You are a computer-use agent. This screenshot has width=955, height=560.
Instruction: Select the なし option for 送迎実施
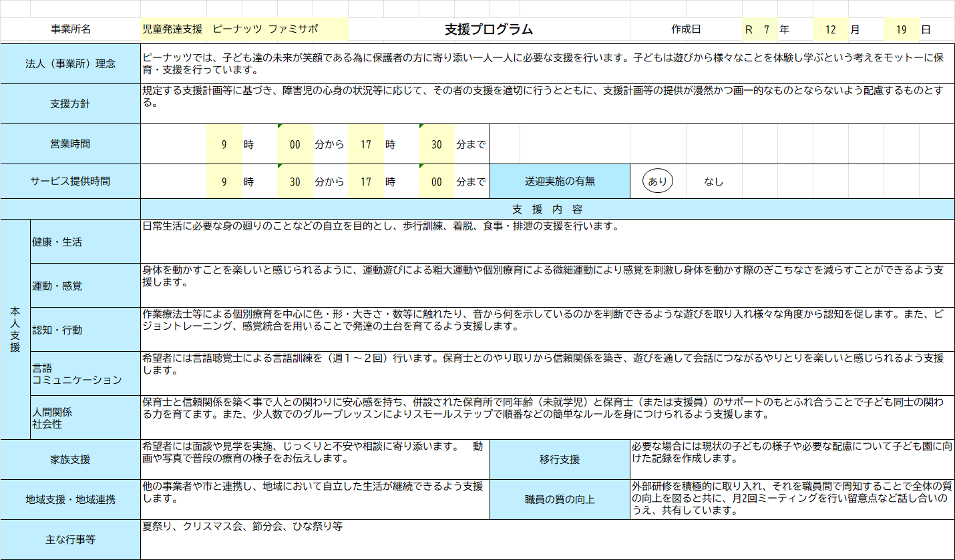(713, 182)
